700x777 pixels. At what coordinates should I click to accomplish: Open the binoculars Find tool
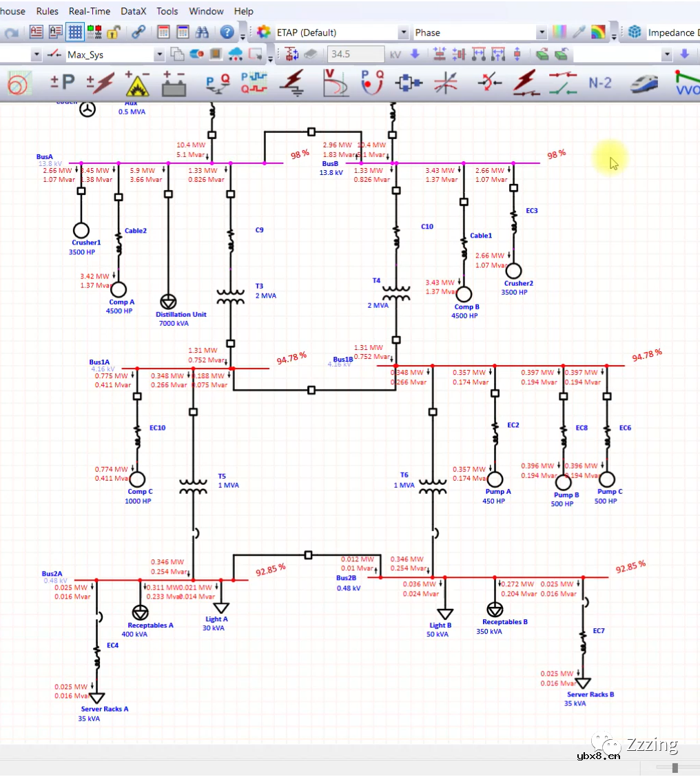point(202,32)
